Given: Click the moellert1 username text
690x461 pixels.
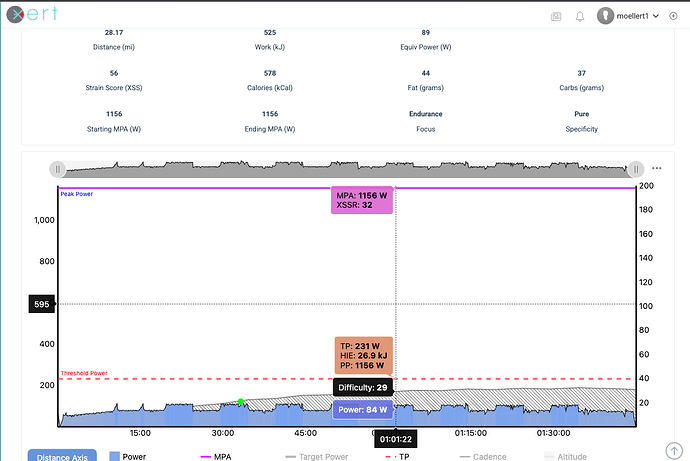Looking at the screenshot, I should click(x=632, y=16).
